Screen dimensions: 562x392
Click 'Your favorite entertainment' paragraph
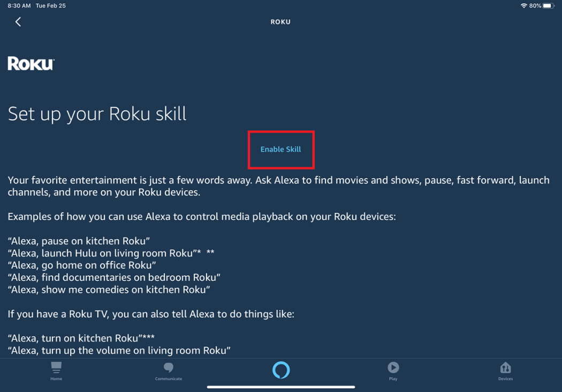tap(278, 186)
